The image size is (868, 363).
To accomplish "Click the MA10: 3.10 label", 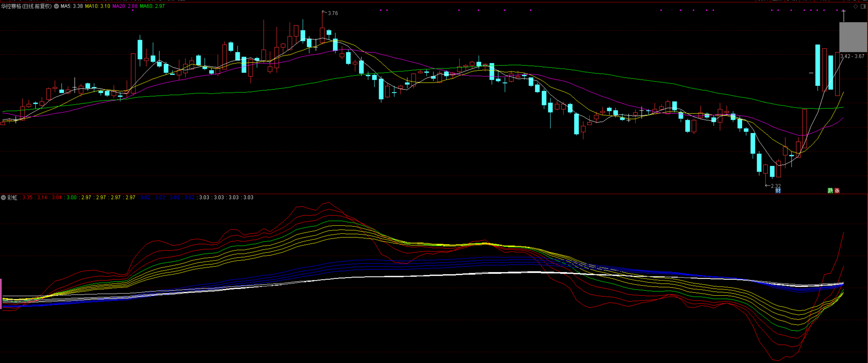I will (97, 6).
